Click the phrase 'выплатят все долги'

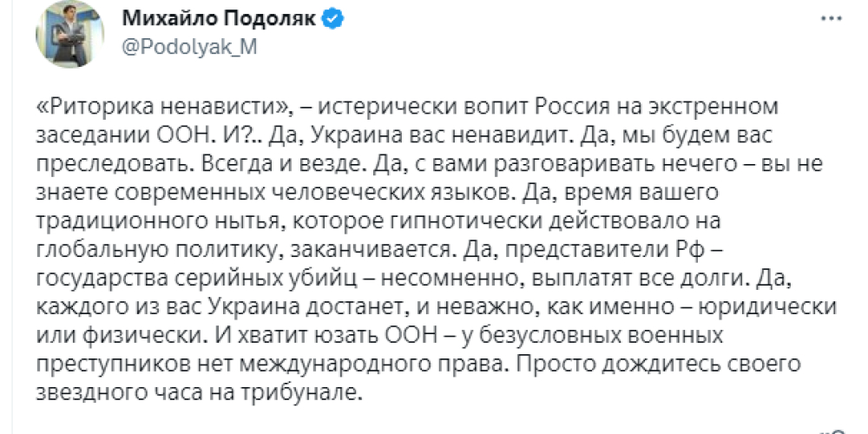[x=635, y=279]
